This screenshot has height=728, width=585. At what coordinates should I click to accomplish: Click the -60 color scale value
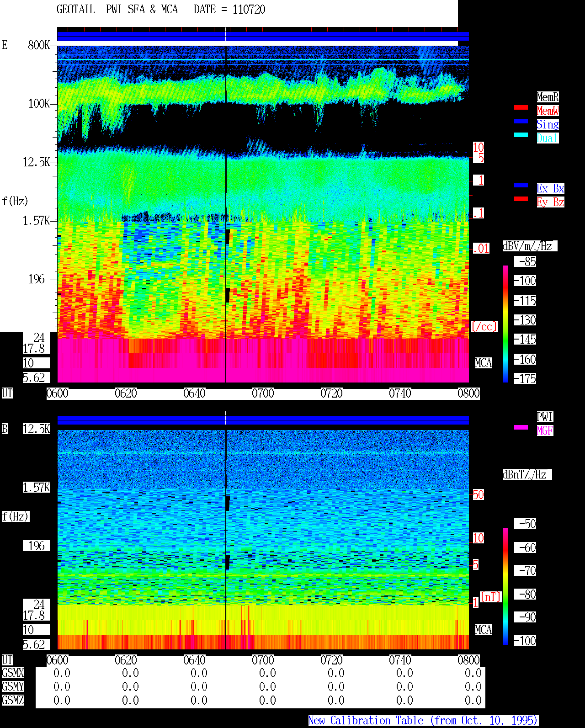click(x=525, y=548)
